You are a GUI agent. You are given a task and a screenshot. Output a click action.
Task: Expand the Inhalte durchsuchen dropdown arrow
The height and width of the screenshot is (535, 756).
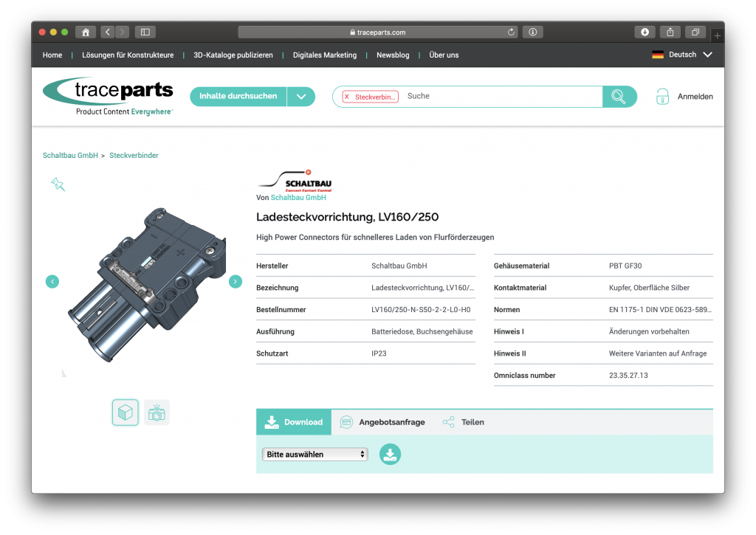point(301,97)
